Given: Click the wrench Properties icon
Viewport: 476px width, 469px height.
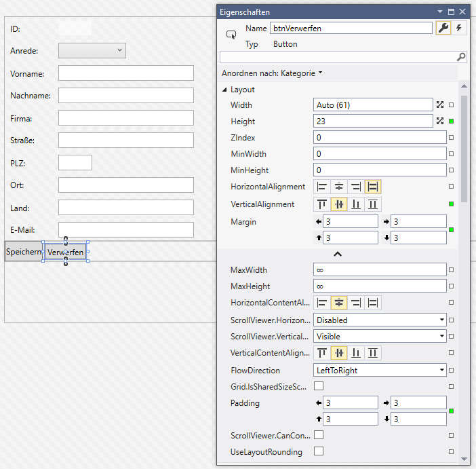Looking at the screenshot, I should 444,28.
